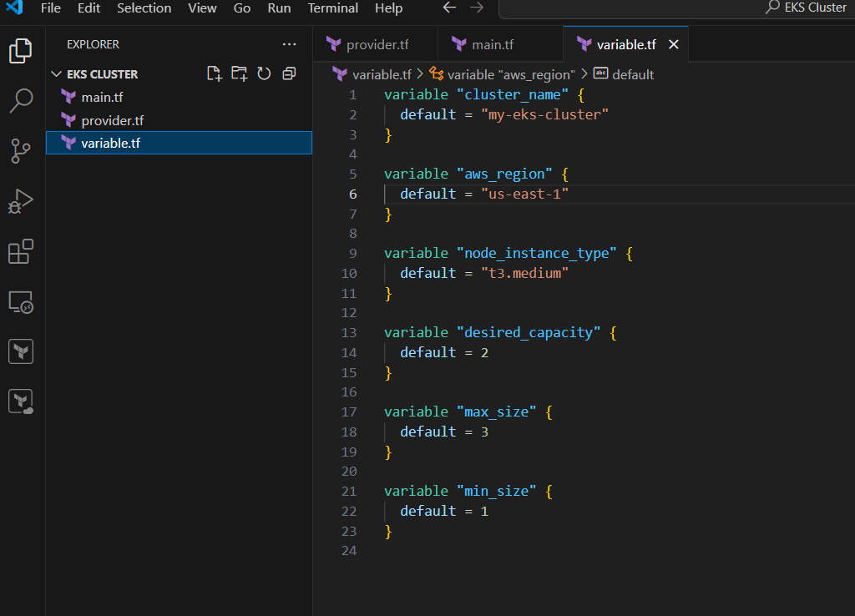Open the Terminal menu
The height and width of the screenshot is (616, 855).
332,8
